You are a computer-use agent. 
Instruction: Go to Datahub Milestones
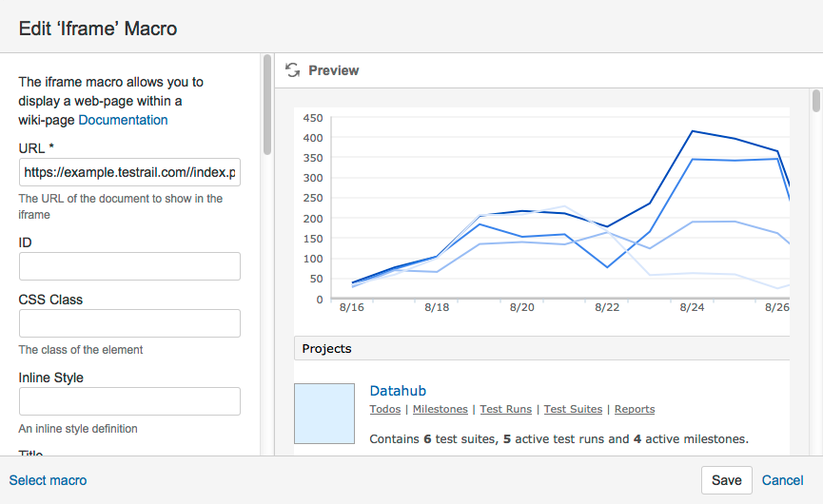click(440, 409)
